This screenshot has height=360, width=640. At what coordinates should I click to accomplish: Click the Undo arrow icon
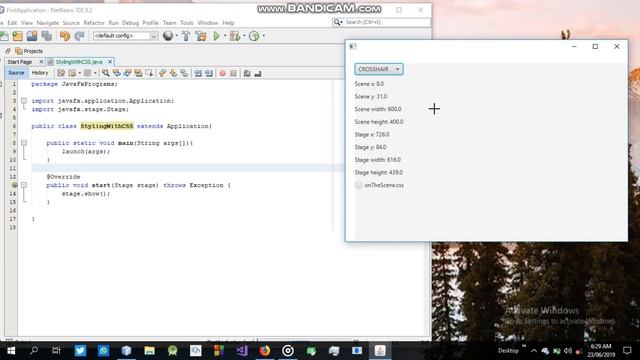pyautogui.click(x=65, y=36)
